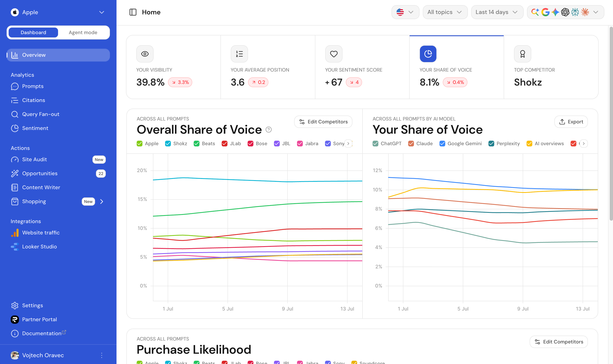Expand the AI models filter chevron
Screen dimensions: 613x364
[x=596, y=12]
